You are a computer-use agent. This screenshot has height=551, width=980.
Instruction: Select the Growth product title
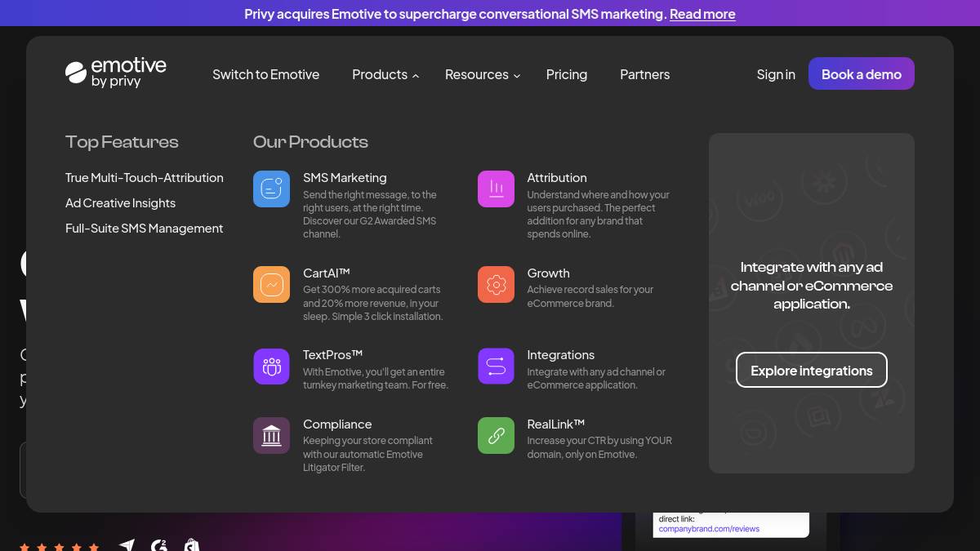pyautogui.click(x=548, y=273)
